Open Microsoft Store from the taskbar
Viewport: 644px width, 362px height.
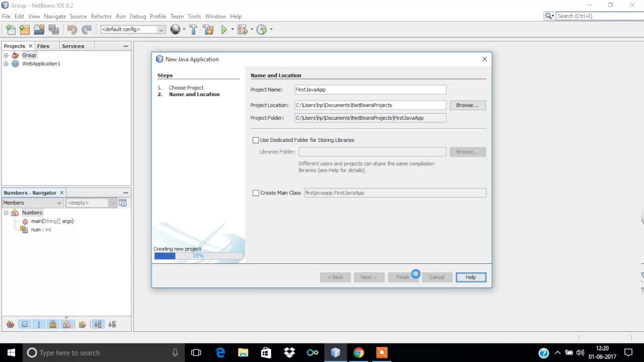click(266, 352)
